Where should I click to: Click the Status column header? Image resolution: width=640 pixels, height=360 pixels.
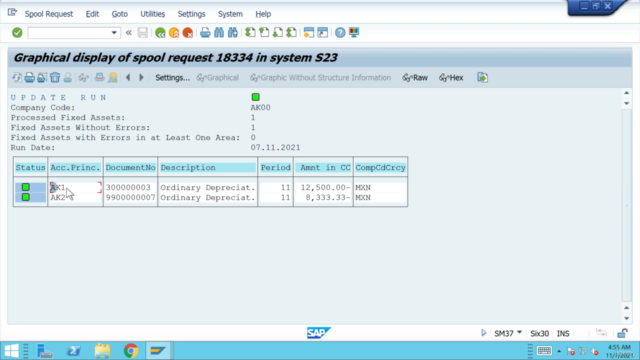tap(30, 168)
